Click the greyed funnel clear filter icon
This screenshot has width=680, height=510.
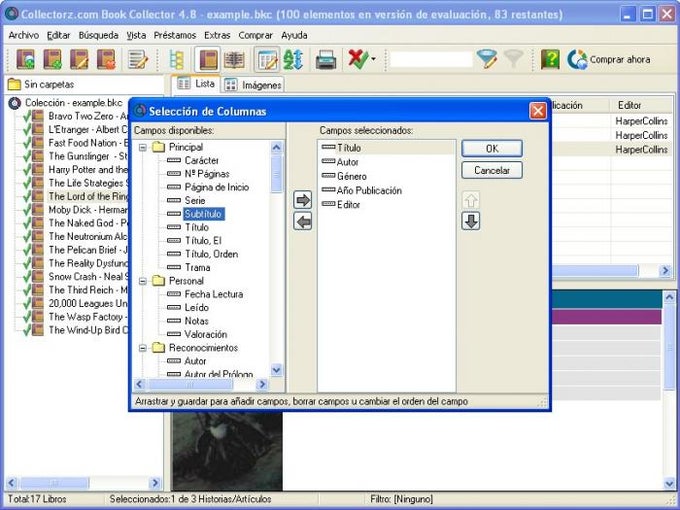click(514, 59)
